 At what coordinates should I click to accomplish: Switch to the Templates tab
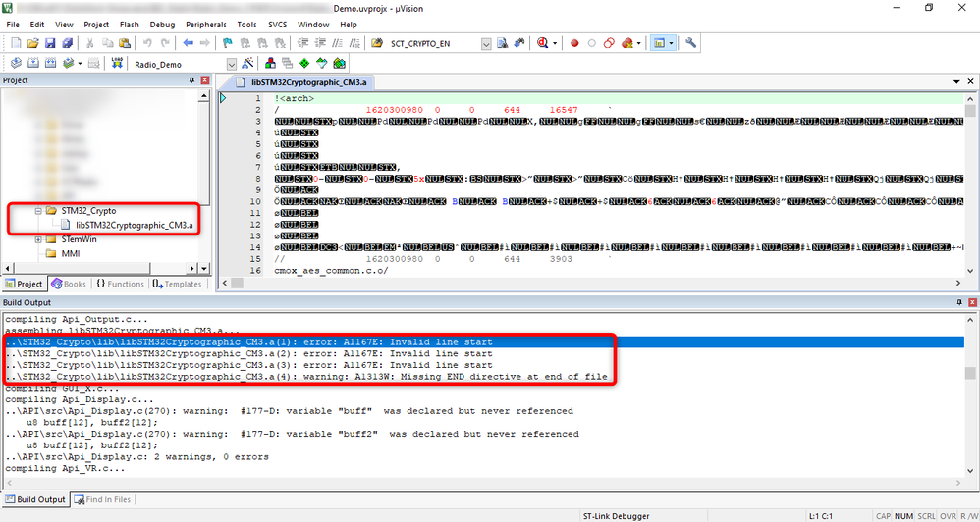pos(178,284)
